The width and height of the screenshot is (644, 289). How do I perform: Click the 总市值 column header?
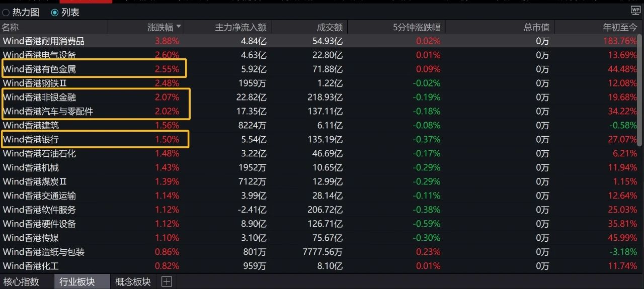click(x=536, y=27)
